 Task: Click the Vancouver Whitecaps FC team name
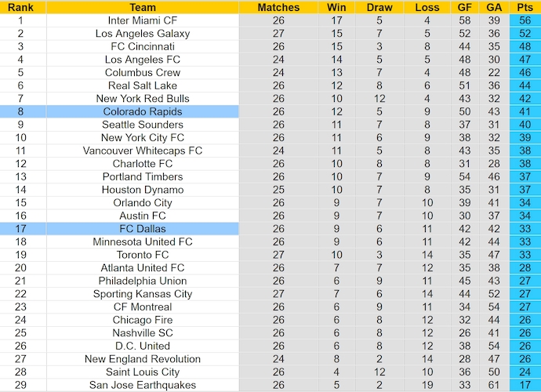143,151
